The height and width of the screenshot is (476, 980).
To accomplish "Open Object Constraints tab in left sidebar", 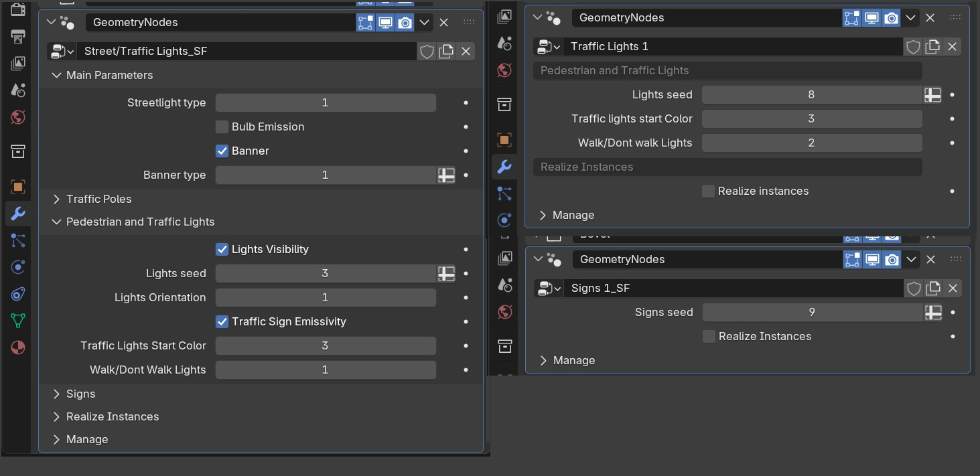I will coord(18,294).
